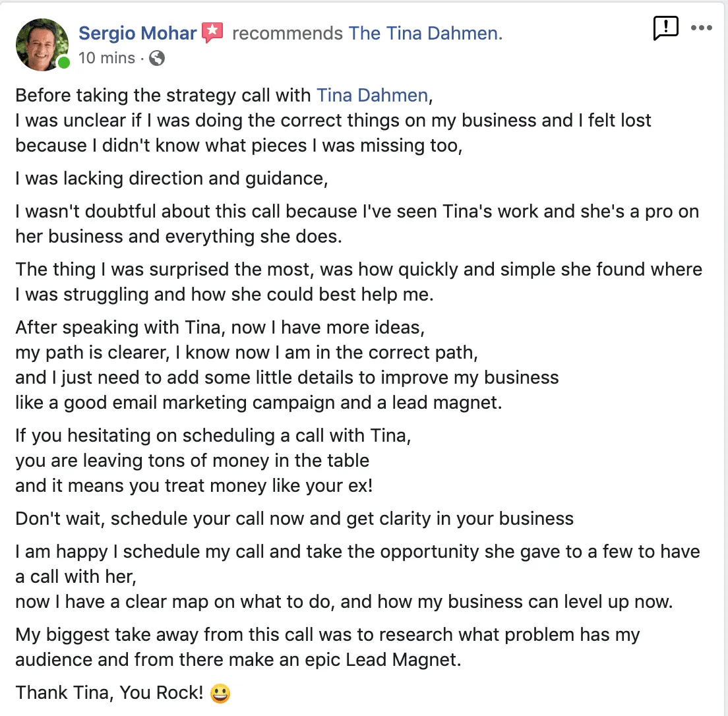This screenshot has height=716, width=728.
Task: Click the green online status dot
Action: coord(63,63)
